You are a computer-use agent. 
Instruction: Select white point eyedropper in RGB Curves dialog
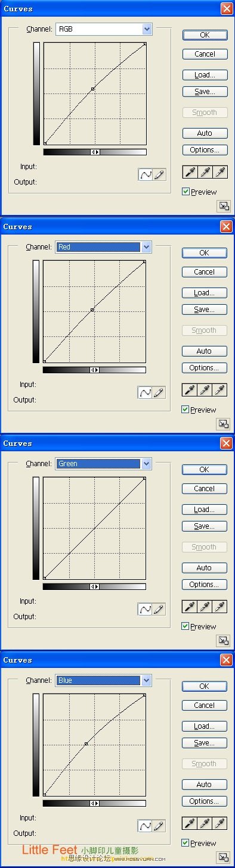[220, 173]
